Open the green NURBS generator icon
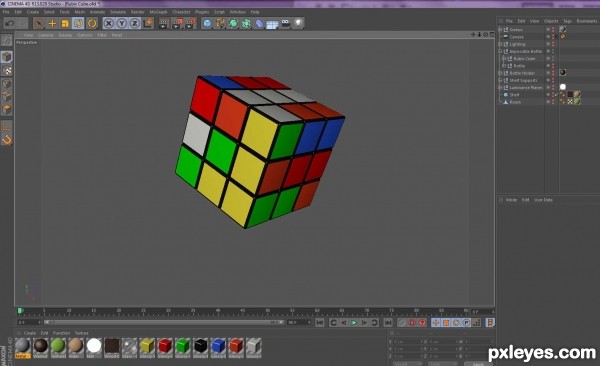The width and height of the screenshot is (600, 366). pyautogui.click(x=233, y=24)
